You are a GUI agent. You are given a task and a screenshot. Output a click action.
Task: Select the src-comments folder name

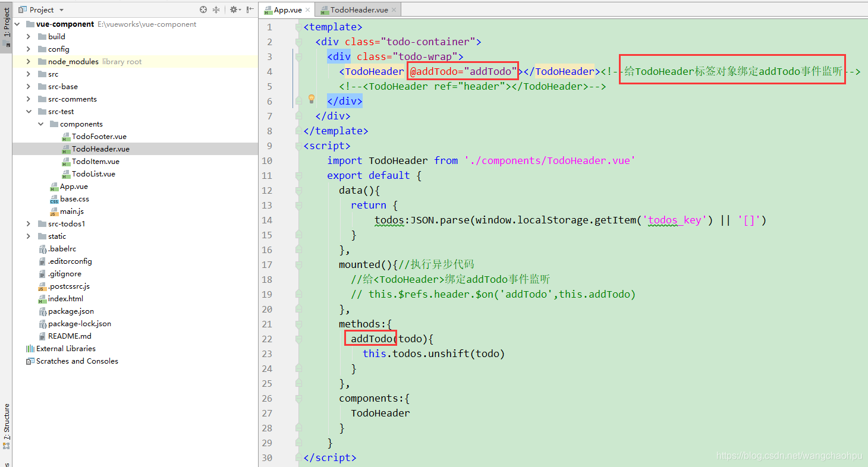click(x=73, y=99)
